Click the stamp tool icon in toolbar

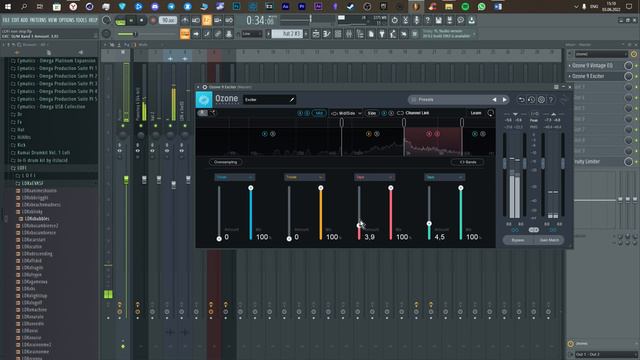pos(229,34)
